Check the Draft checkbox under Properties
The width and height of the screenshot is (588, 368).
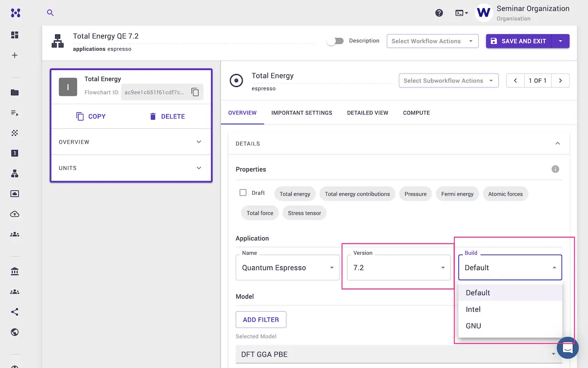pyautogui.click(x=243, y=193)
